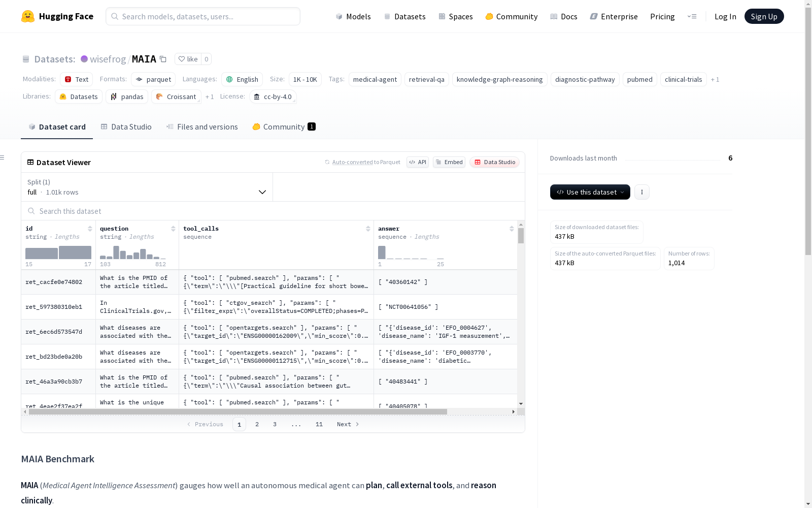Click the cc-by-4.0 license tag

coord(273,97)
